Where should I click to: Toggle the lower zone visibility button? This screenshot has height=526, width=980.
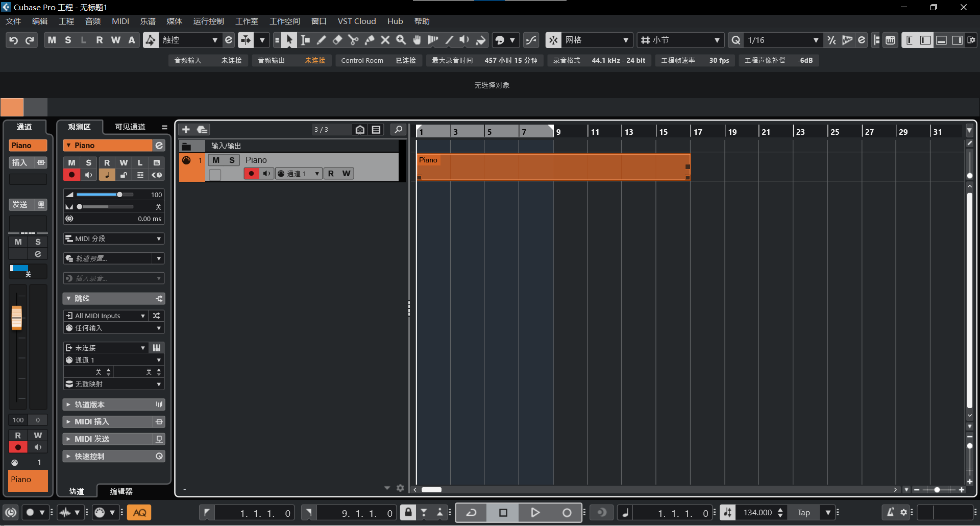tap(942, 40)
